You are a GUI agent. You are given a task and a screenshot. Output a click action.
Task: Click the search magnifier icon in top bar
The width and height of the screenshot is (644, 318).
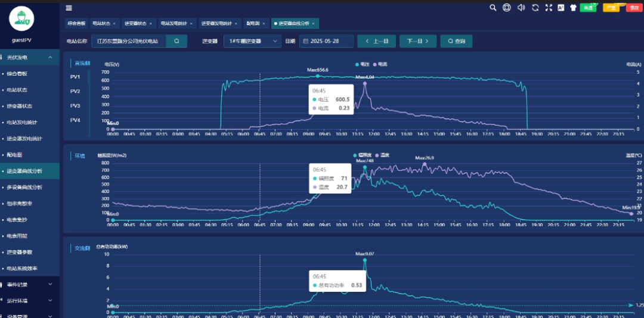pos(493,7)
